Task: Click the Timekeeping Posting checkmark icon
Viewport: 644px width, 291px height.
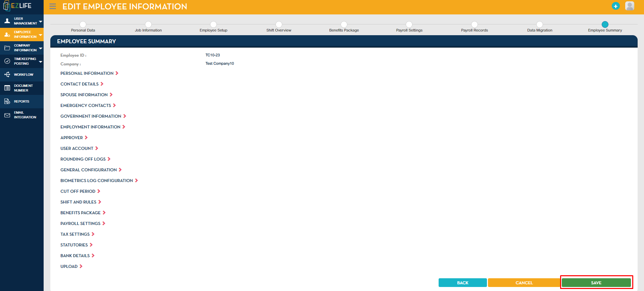Action: 7,61
